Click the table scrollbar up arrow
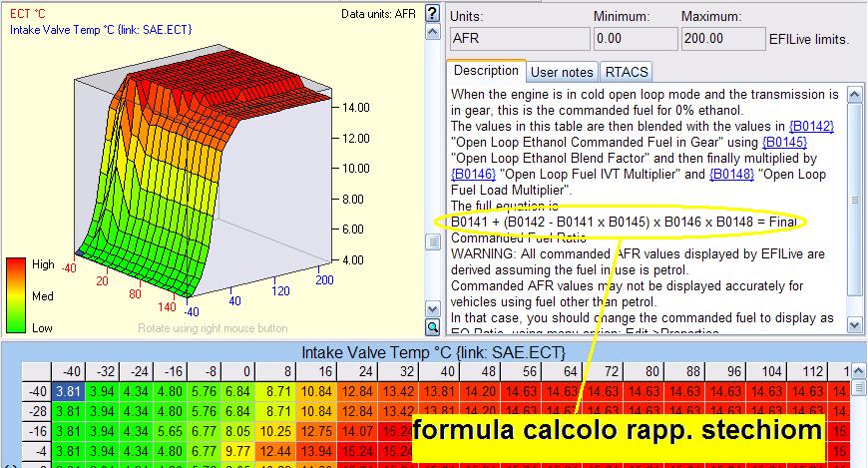 859,370
